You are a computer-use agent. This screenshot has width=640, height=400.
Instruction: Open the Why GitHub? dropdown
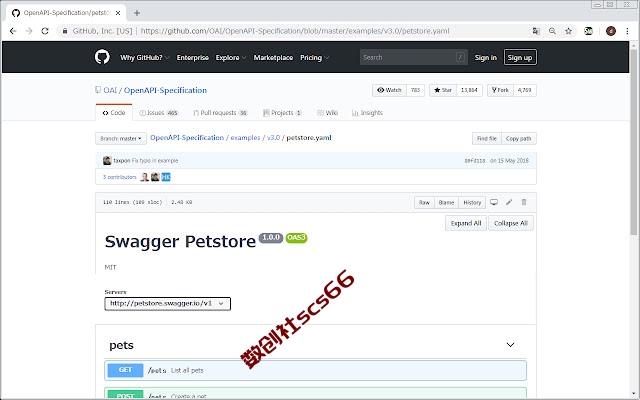144,58
